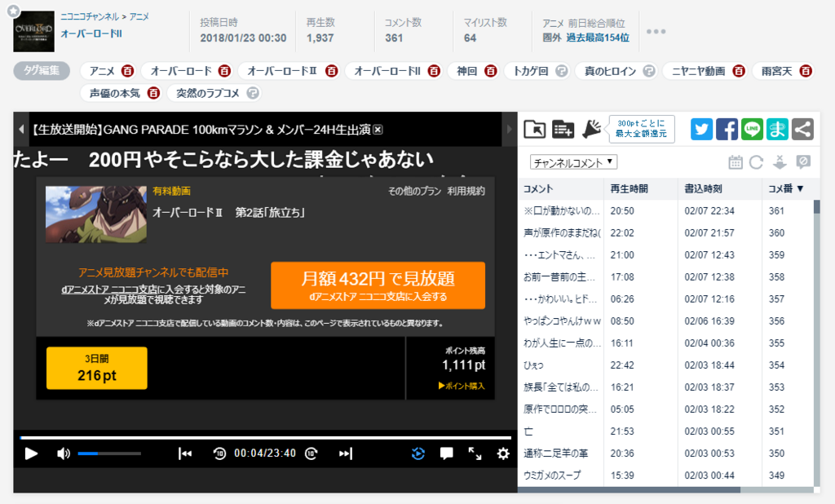Open the チャンネルコメント dropdown
The height and width of the screenshot is (504, 835).
click(x=573, y=162)
